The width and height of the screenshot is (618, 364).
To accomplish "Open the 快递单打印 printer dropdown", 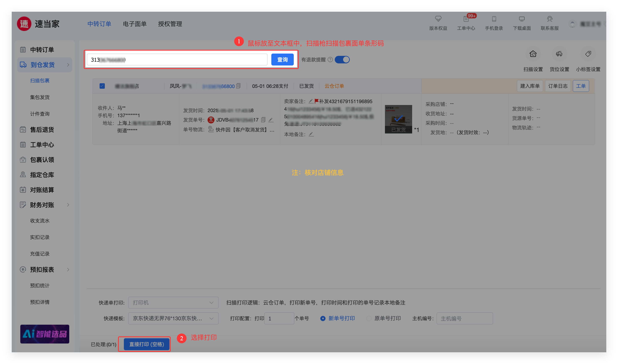I will 173,303.
